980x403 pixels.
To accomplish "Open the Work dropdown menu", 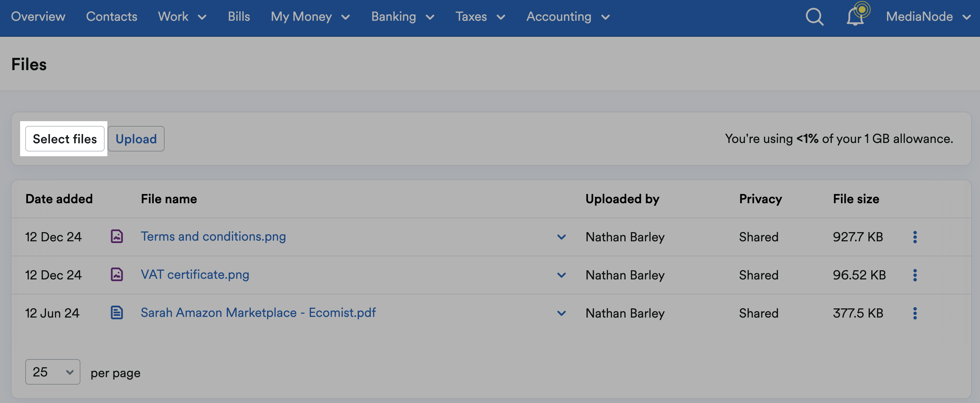I will click(x=182, y=17).
